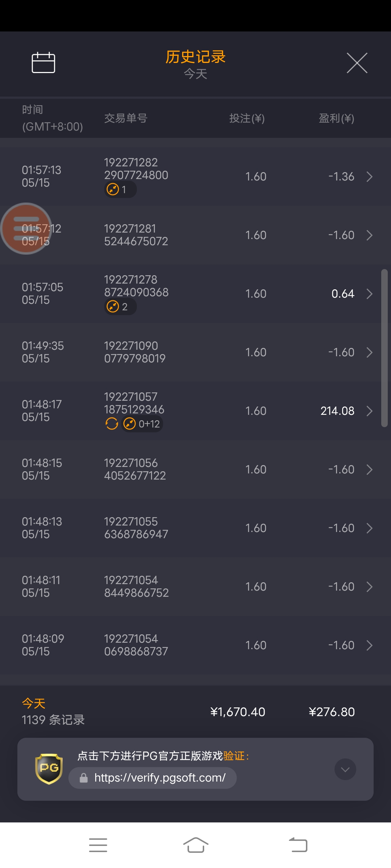The image size is (391, 868).
Task: Expand details for -1.36 profit record
Action: (369, 176)
